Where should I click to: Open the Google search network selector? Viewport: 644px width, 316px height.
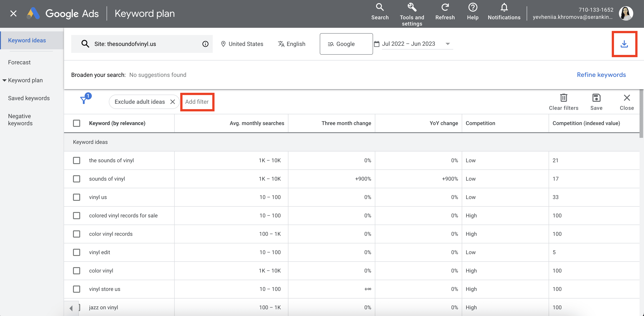pyautogui.click(x=346, y=44)
